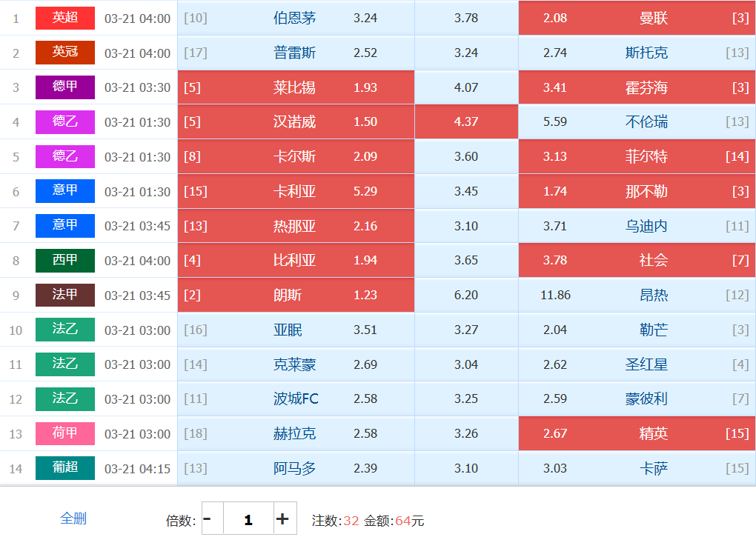756x537 pixels.
Task: Click the 葡超 league tag in row 14
Action: coord(65,468)
